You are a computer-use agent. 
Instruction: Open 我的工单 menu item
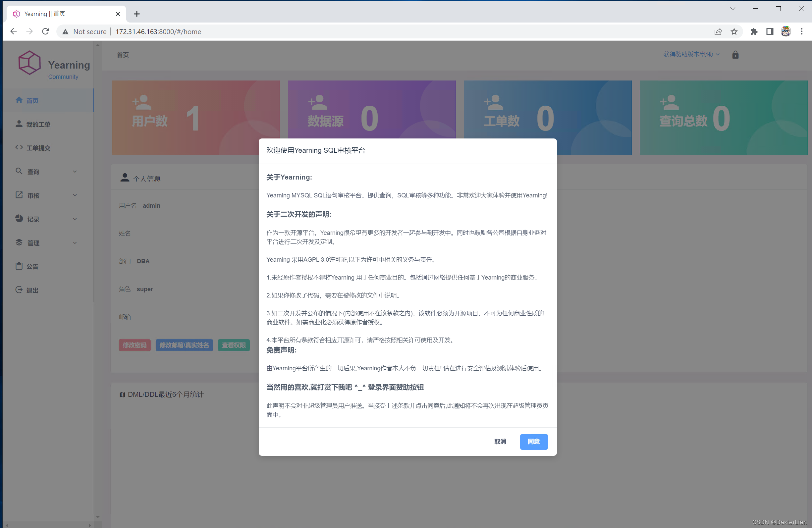click(x=38, y=125)
